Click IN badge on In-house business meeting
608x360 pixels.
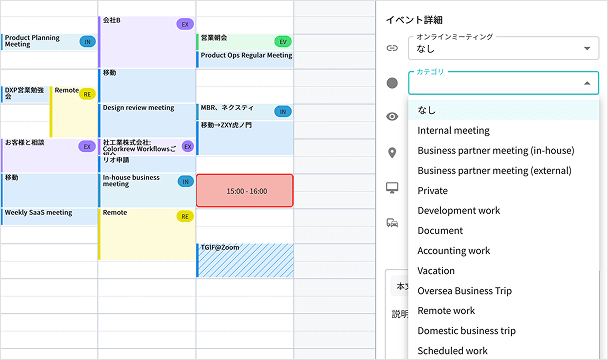pos(186,181)
